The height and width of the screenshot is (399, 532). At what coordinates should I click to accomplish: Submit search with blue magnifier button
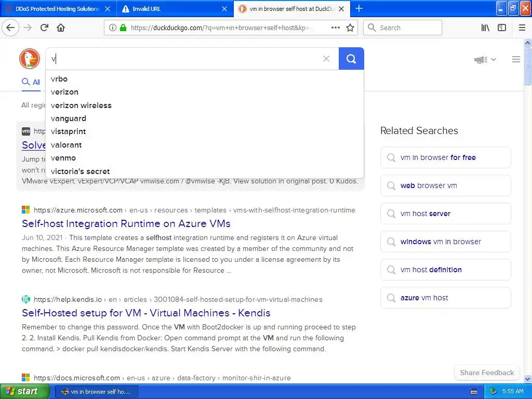351,59
